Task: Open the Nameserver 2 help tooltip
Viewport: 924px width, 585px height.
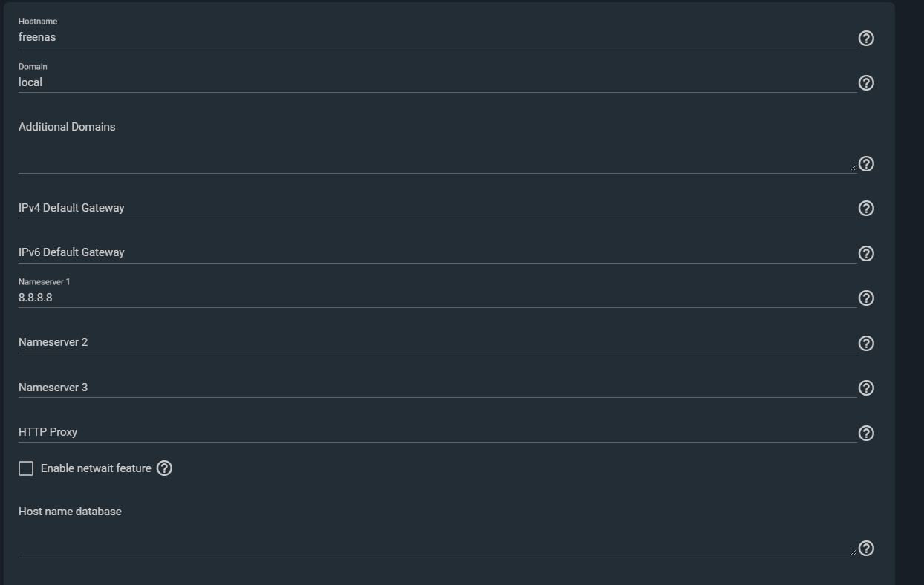Action: [x=866, y=344]
